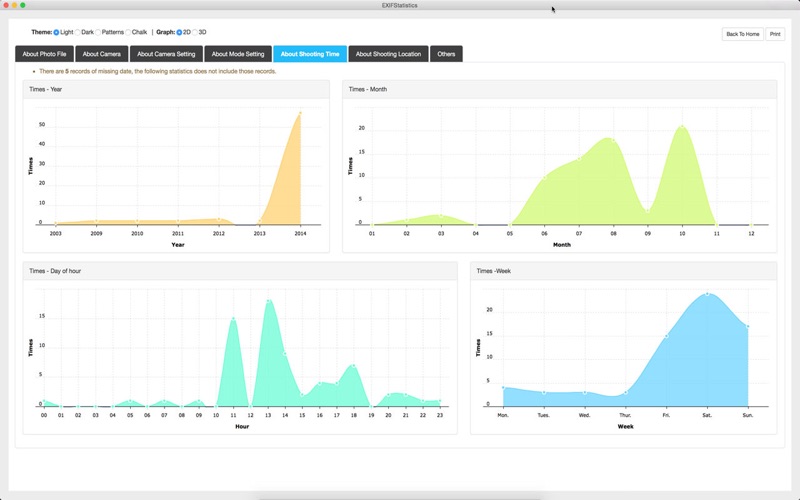The width and height of the screenshot is (800, 500).
Task: Open the About Camera Setting tab
Action: pyautogui.click(x=166, y=54)
